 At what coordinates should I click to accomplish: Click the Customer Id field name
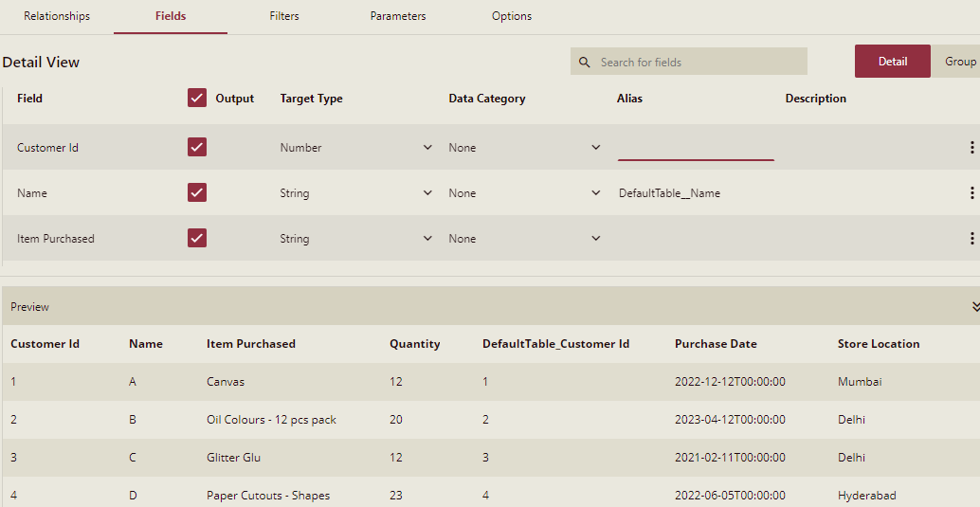pyautogui.click(x=47, y=148)
